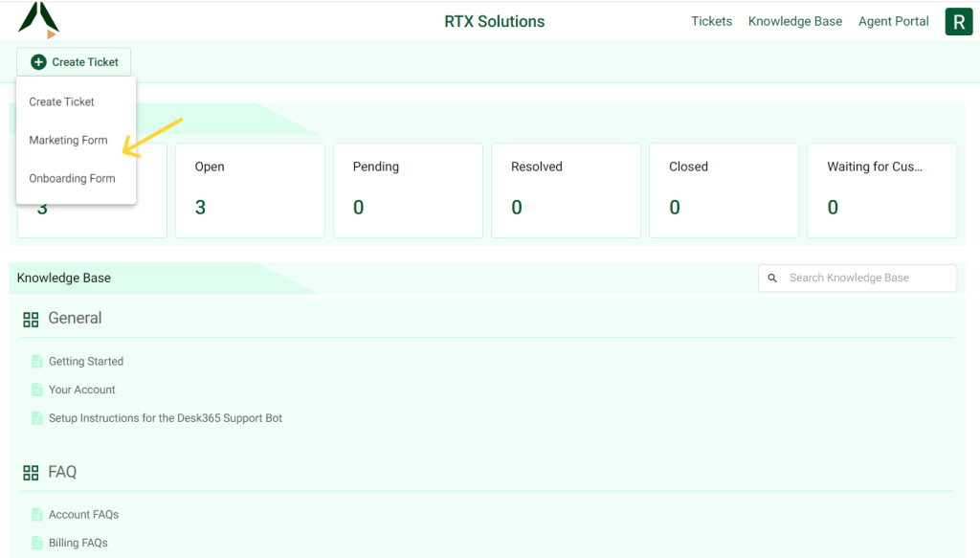980x558 pixels.
Task: Click the document icon next to Billing FAQs
Action: click(36, 543)
